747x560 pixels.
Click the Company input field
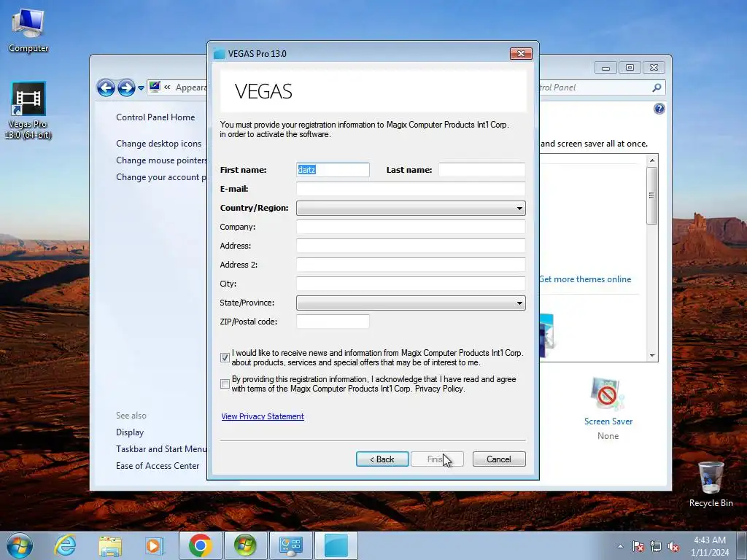click(x=411, y=227)
